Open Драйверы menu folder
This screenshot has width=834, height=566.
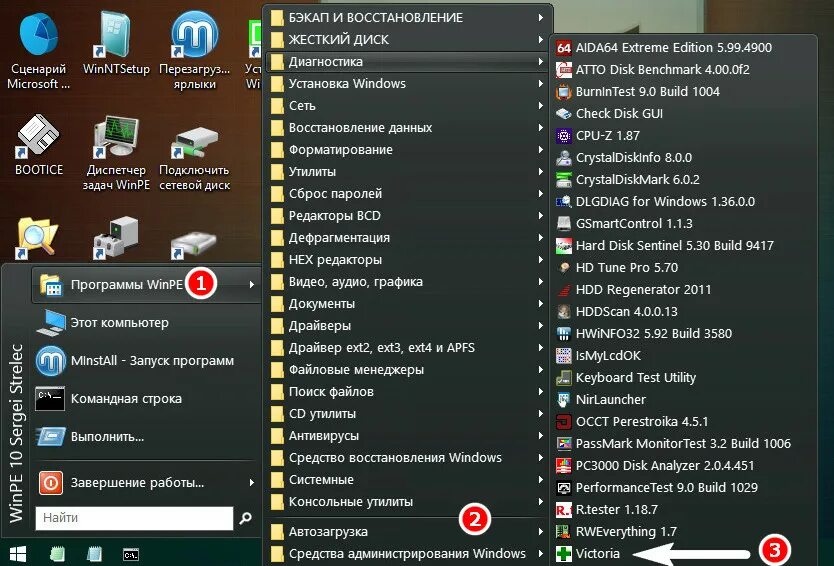(x=408, y=326)
